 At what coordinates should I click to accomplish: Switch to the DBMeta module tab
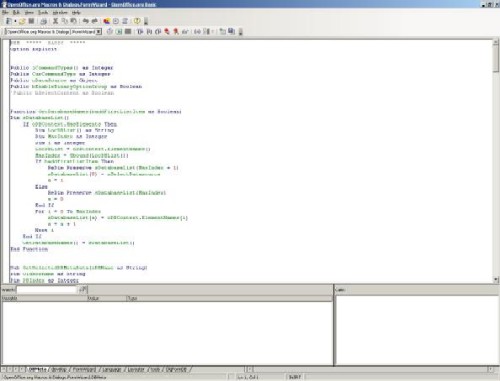click(38, 369)
